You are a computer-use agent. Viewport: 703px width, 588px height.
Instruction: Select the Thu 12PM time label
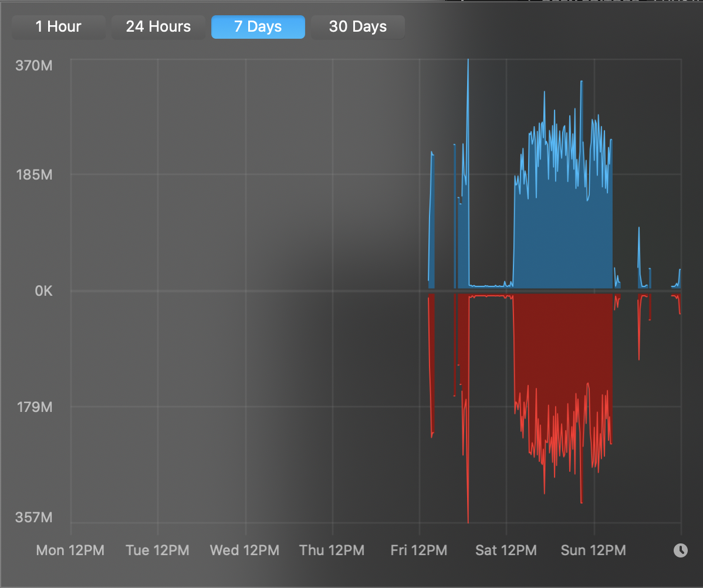click(332, 550)
